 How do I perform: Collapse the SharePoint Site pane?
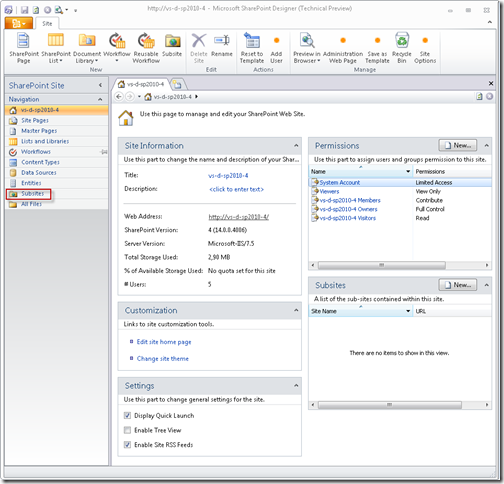(100, 85)
